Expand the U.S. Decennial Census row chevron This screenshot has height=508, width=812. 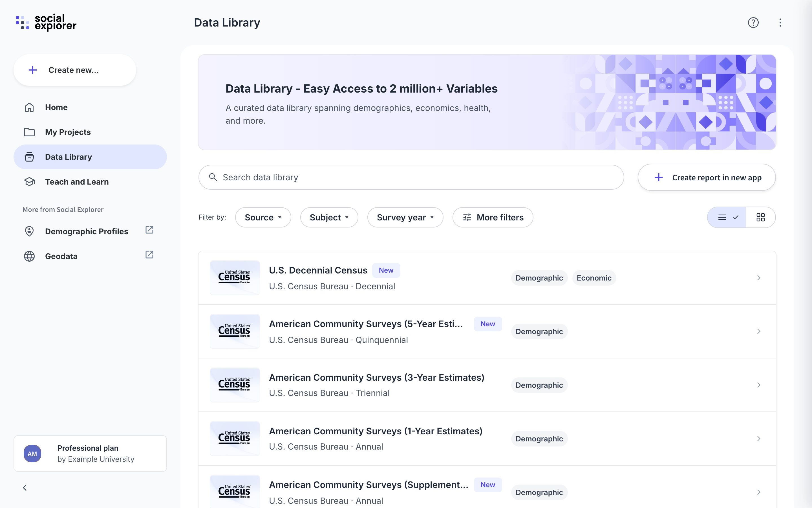pos(759,278)
